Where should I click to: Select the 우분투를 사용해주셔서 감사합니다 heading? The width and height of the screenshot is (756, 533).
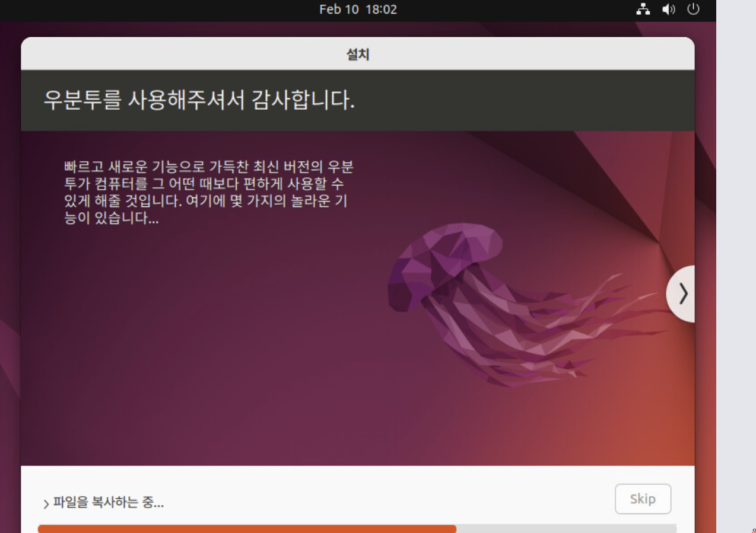(199, 100)
